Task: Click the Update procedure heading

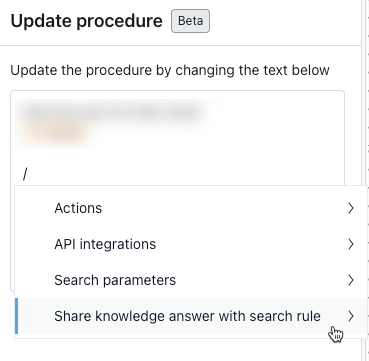Action: (x=87, y=21)
